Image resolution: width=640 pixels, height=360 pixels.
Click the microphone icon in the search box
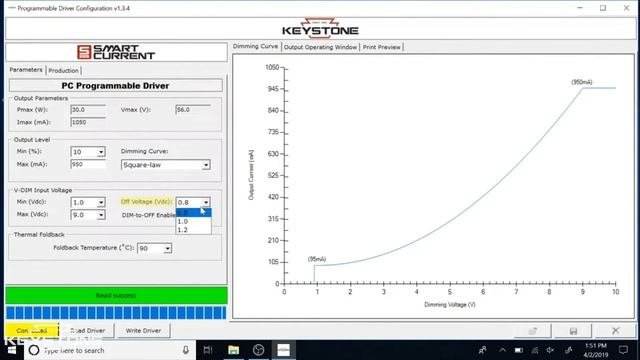click(x=186, y=350)
